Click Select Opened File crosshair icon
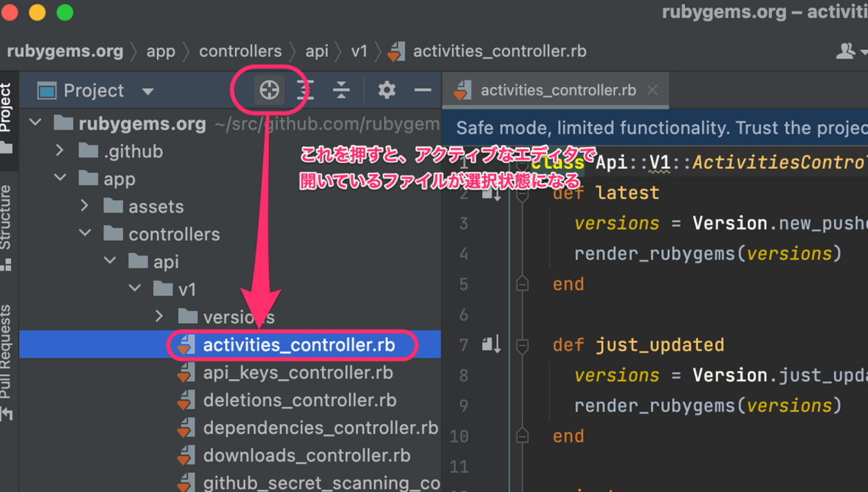This screenshot has width=868, height=492. pos(269,90)
